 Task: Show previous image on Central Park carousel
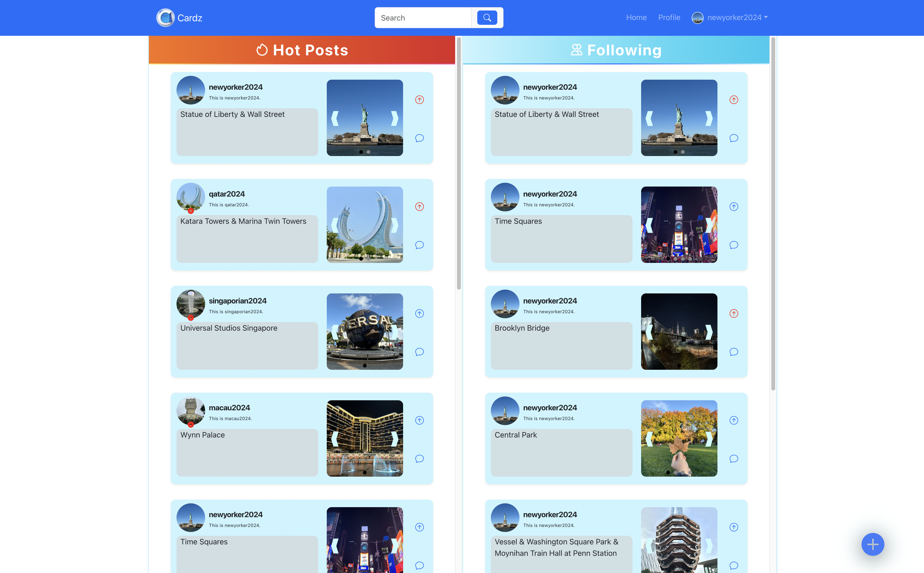tap(649, 439)
